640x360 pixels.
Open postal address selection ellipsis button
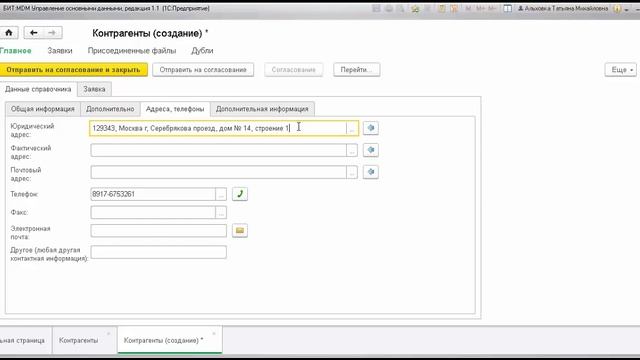[351, 172]
